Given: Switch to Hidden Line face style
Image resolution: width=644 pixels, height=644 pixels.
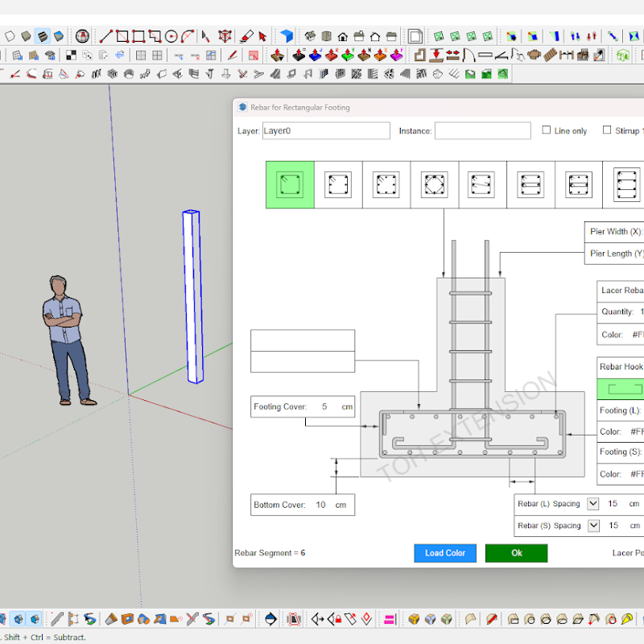Looking at the screenshot, I should pyautogui.click(x=10, y=36).
